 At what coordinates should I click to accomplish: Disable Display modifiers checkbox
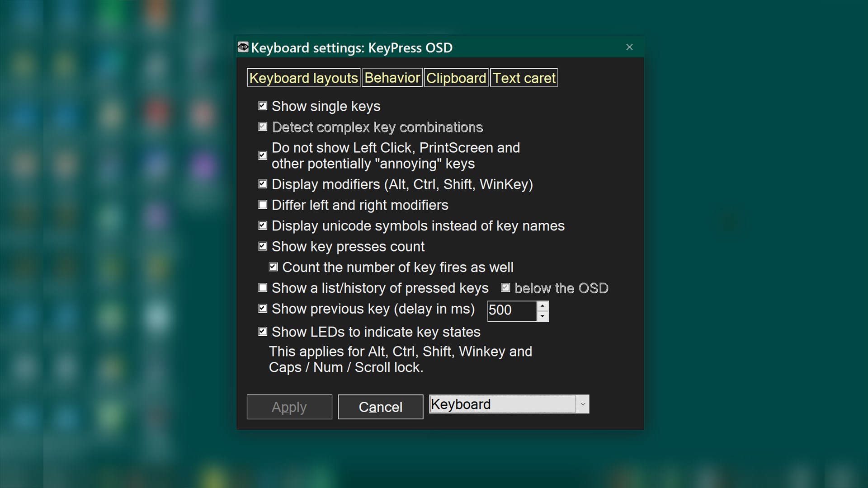click(263, 184)
